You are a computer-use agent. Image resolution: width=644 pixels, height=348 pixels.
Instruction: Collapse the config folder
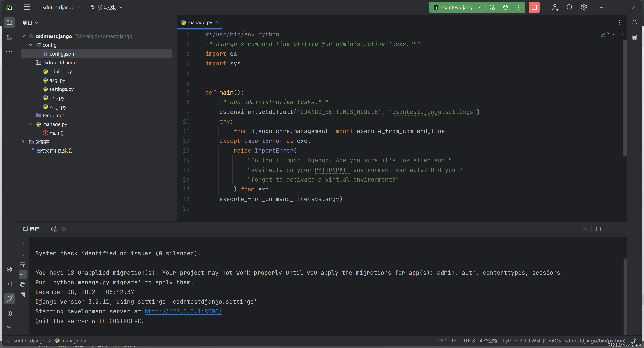31,45
